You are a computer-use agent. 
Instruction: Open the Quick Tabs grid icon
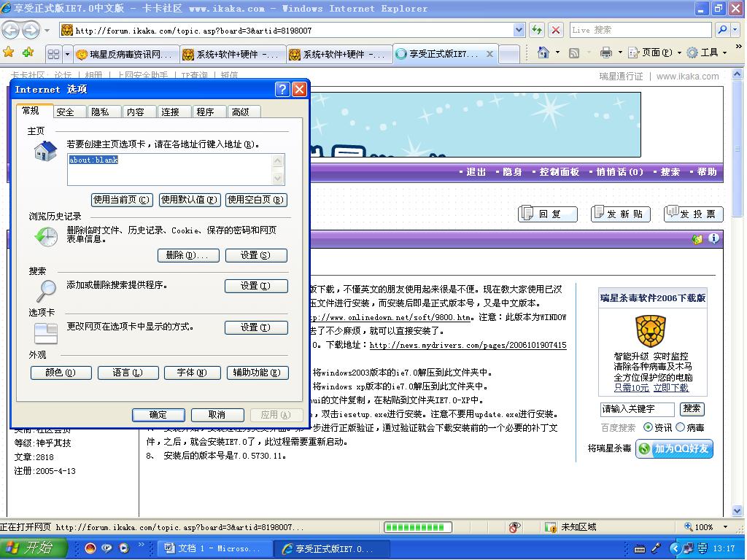click(54, 54)
